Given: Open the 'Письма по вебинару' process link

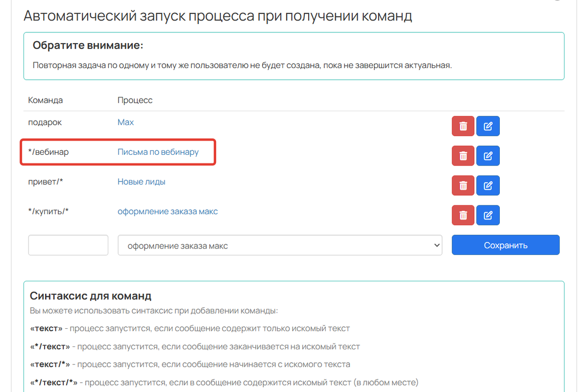Looking at the screenshot, I should 158,152.
